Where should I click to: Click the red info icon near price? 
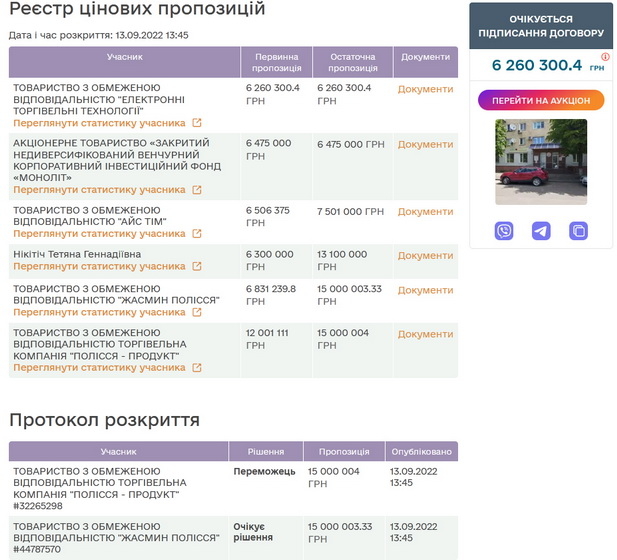point(605,57)
